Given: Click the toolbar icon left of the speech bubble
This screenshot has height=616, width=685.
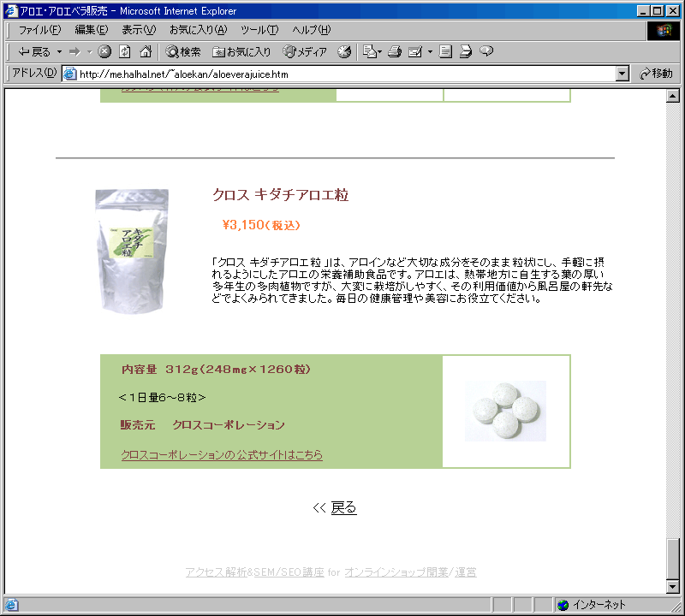Looking at the screenshot, I should (x=466, y=52).
